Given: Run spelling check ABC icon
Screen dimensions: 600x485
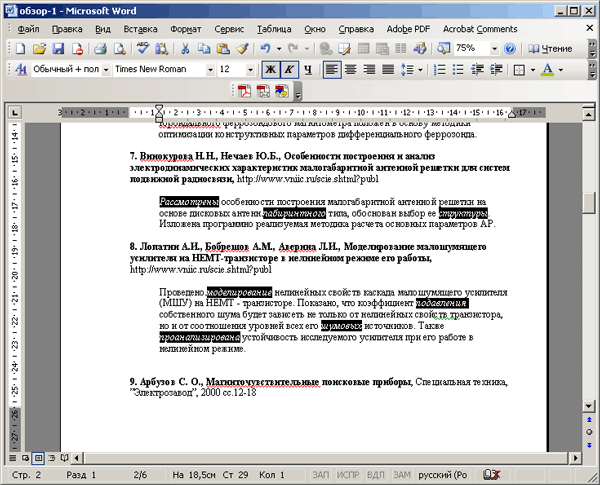Looking at the screenshot, I should point(143,49).
